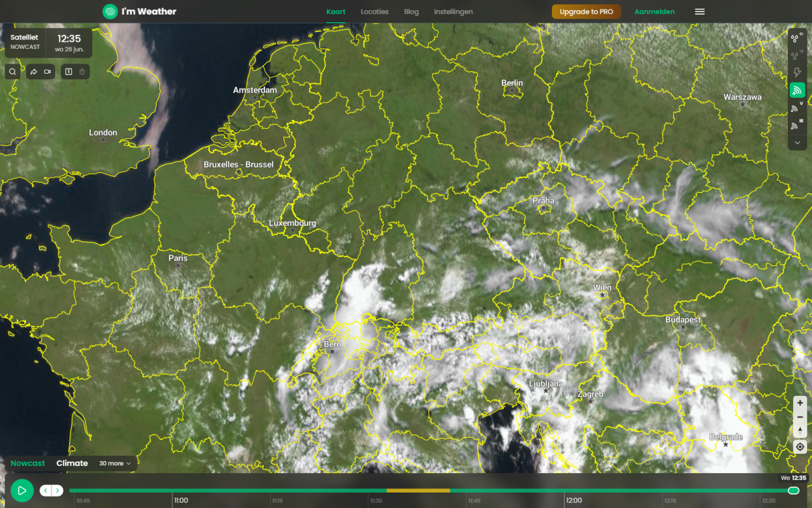Expand the layer list chevron

pyautogui.click(x=797, y=143)
